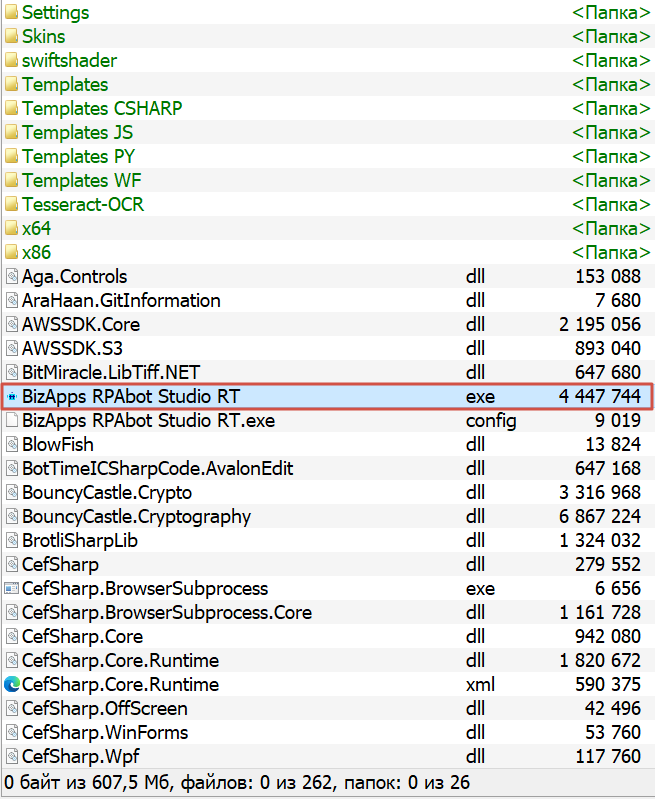The width and height of the screenshot is (655, 799).
Task: Click the config extension cell
Action: (x=491, y=421)
